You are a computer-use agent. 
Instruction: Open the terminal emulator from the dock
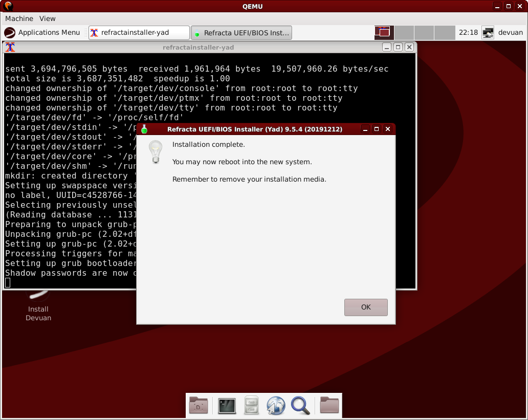tap(227, 406)
